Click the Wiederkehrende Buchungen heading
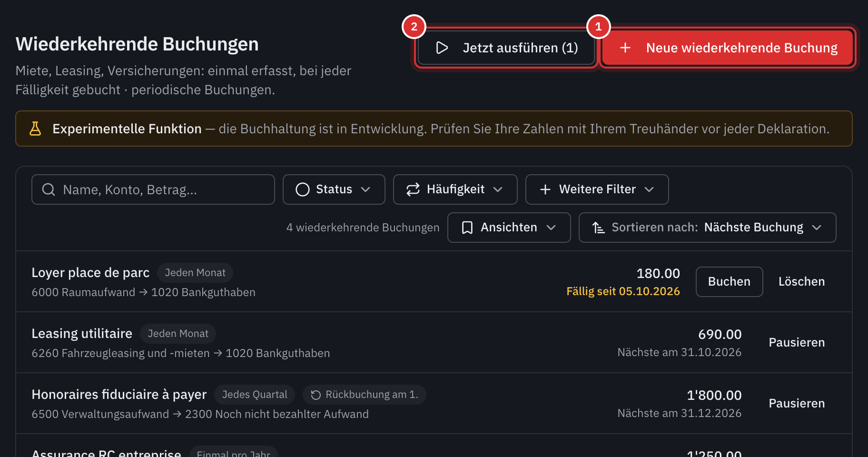 click(137, 44)
